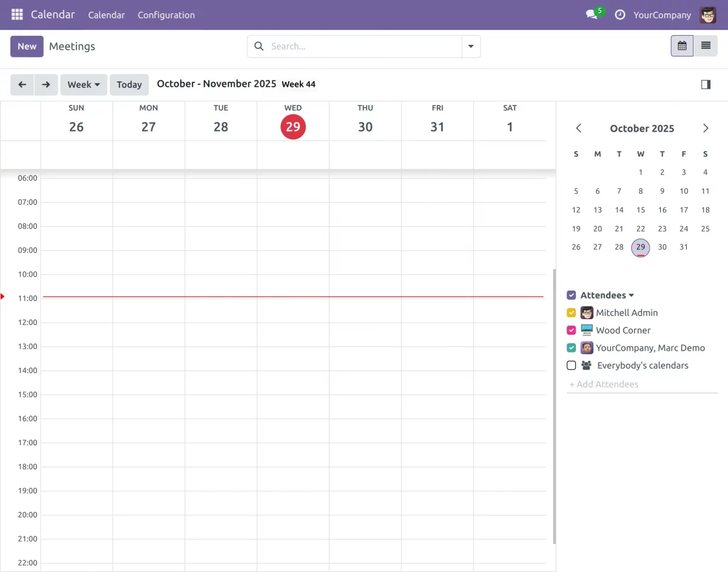Open the Configuration menu
This screenshot has height=572, width=728.
(166, 15)
